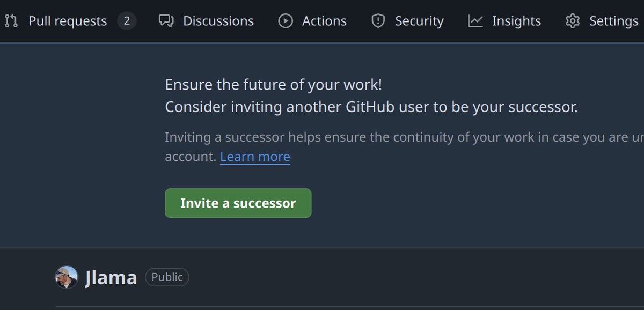Click the pull requests count badge

click(x=127, y=21)
